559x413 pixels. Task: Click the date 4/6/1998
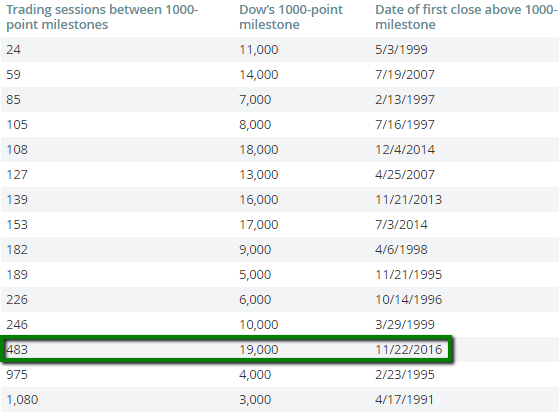tap(401, 249)
